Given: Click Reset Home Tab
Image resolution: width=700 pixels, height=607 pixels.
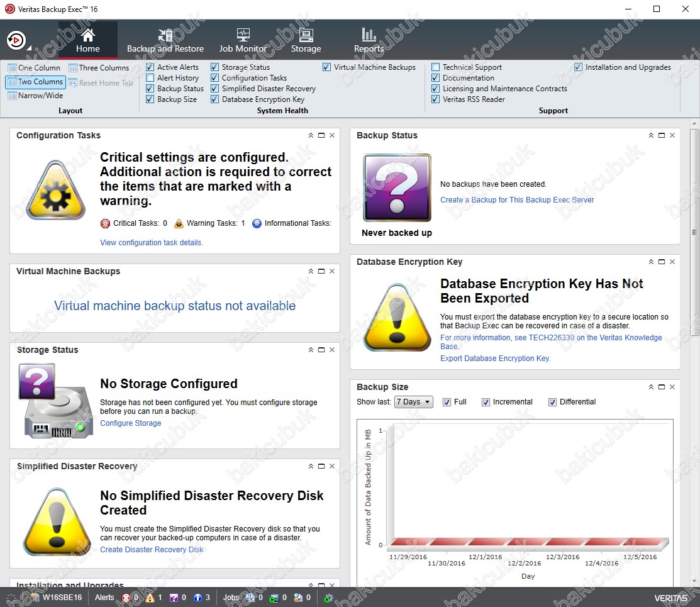Looking at the screenshot, I should click(101, 82).
